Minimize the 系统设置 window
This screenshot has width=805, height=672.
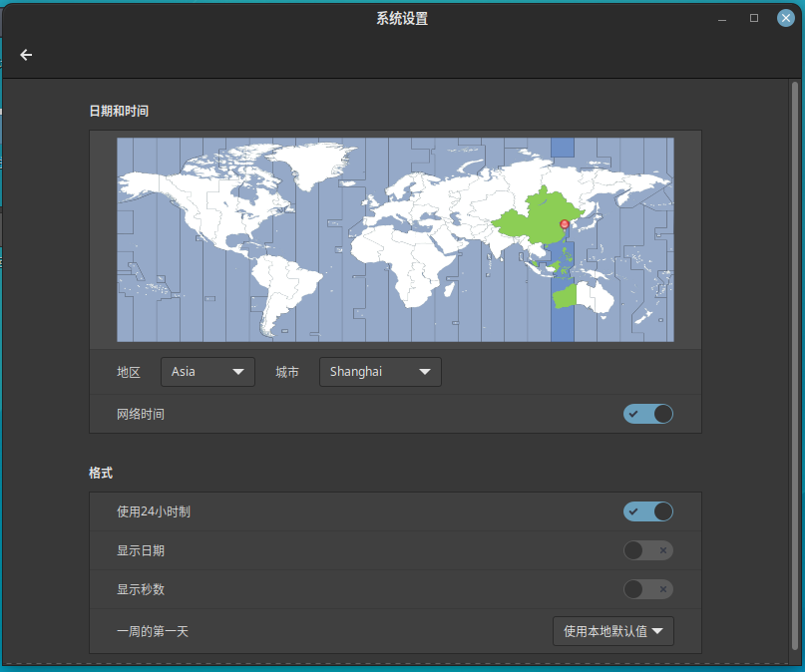coord(721,19)
